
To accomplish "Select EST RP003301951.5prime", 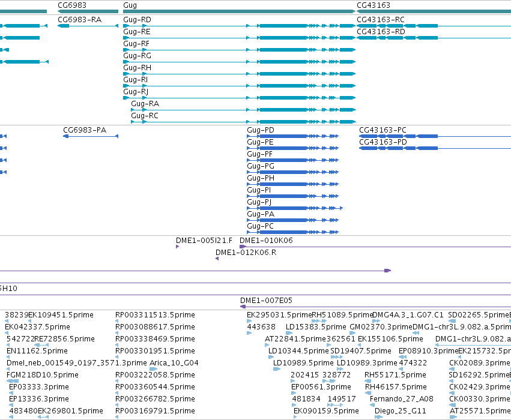I will [155, 351].
